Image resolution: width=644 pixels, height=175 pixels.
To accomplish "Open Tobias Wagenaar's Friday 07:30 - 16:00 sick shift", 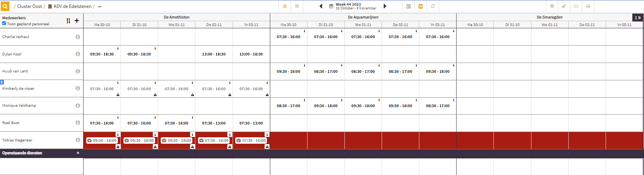I will point(251,140).
